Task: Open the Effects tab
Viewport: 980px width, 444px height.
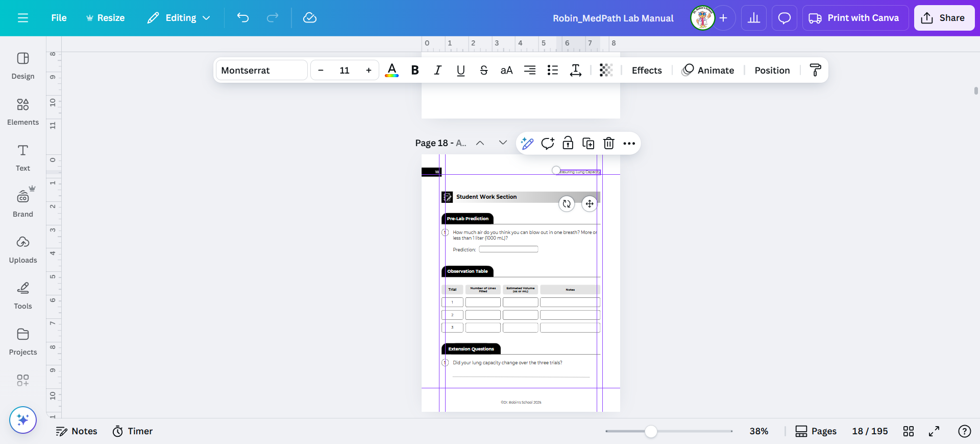Action: tap(646, 71)
